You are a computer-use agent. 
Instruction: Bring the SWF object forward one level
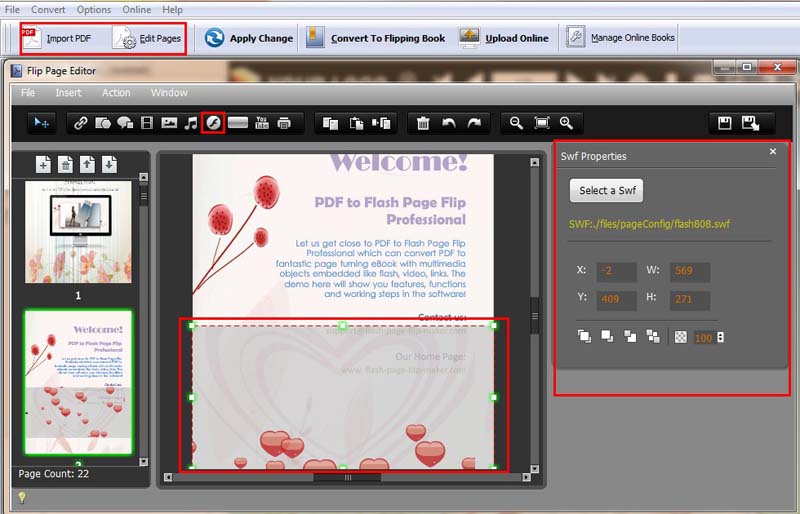(607, 336)
